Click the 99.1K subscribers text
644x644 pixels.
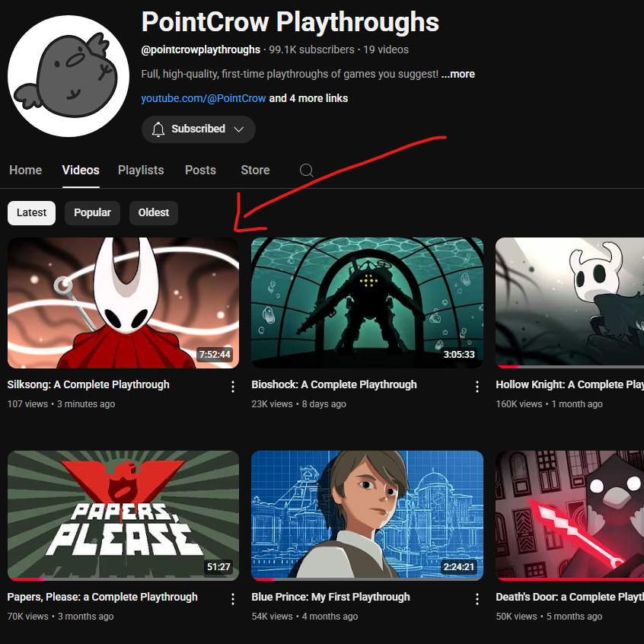point(311,49)
